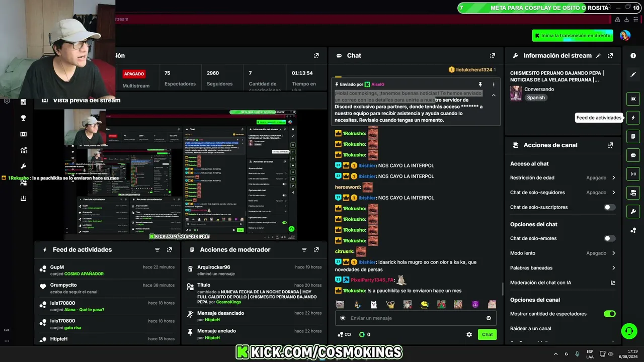Open the video clips icon in left sidebar

[23, 134]
